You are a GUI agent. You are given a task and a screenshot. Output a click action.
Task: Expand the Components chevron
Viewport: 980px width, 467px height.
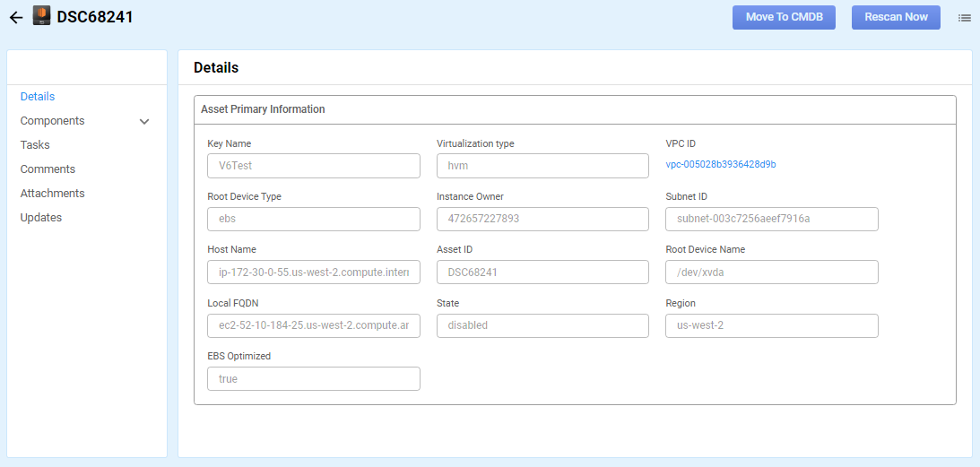[x=144, y=121]
